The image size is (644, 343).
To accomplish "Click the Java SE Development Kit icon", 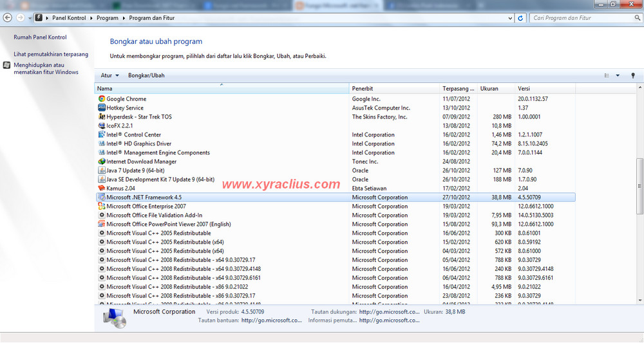I will point(102,180).
